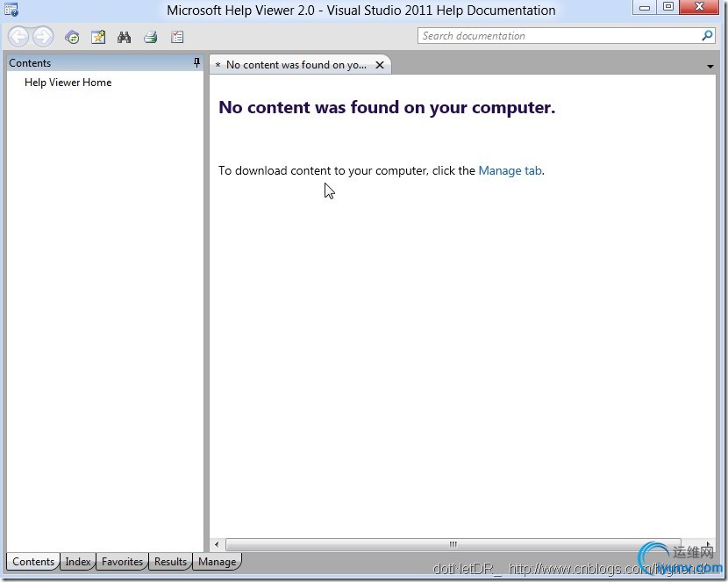Click the 'No content was found' heading

coord(387,107)
